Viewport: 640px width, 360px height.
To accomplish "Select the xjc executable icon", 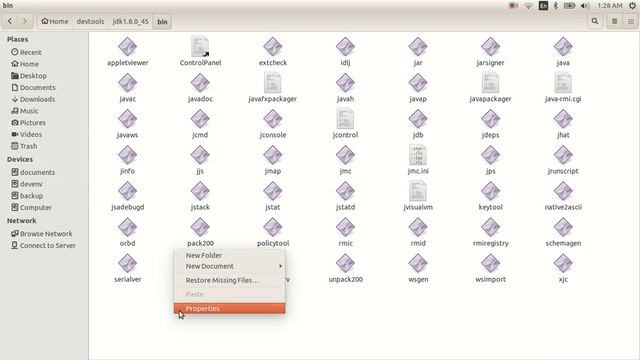I will [x=563, y=263].
